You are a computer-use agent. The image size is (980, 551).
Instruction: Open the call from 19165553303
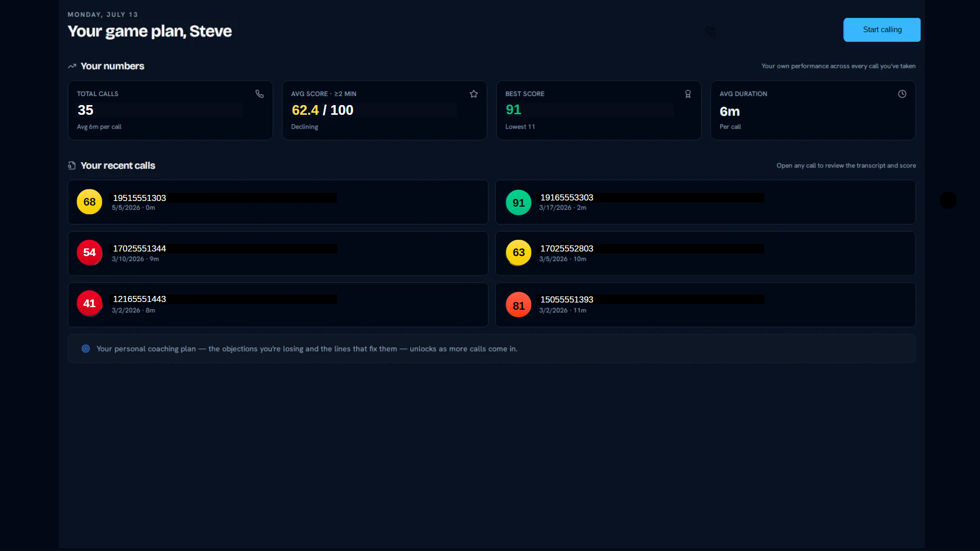(705, 202)
